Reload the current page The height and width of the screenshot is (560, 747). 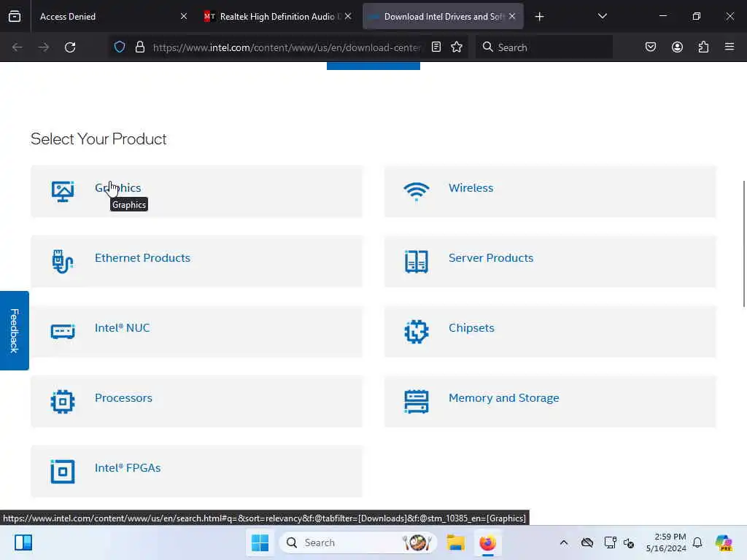click(x=70, y=47)
